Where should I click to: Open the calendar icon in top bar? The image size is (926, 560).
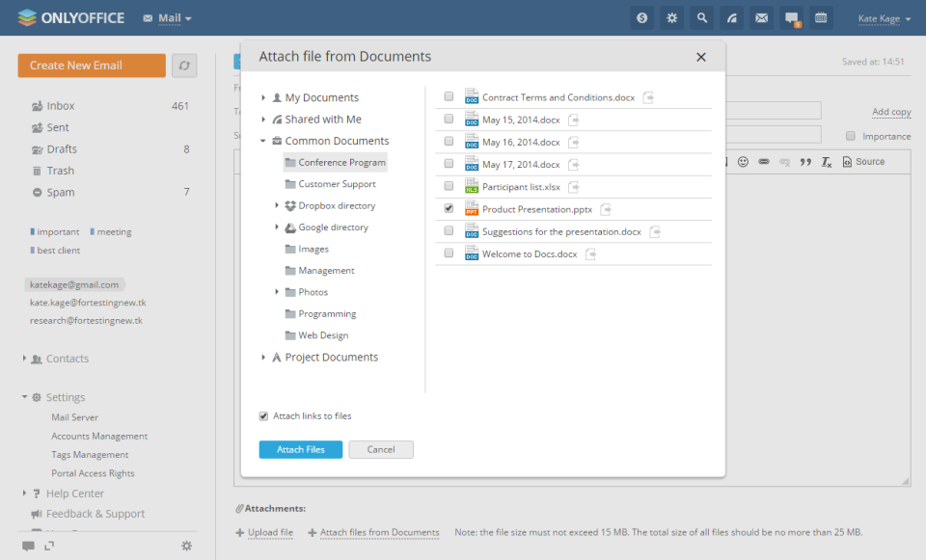(821, 17)
